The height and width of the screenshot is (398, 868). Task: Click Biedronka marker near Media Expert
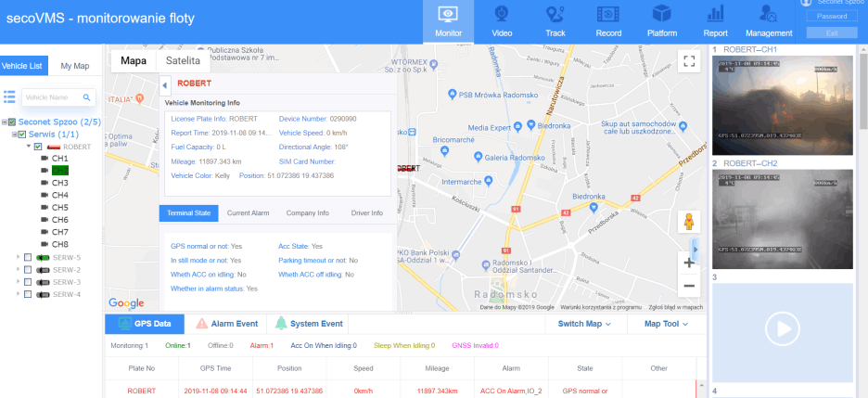tap(530, 124)
